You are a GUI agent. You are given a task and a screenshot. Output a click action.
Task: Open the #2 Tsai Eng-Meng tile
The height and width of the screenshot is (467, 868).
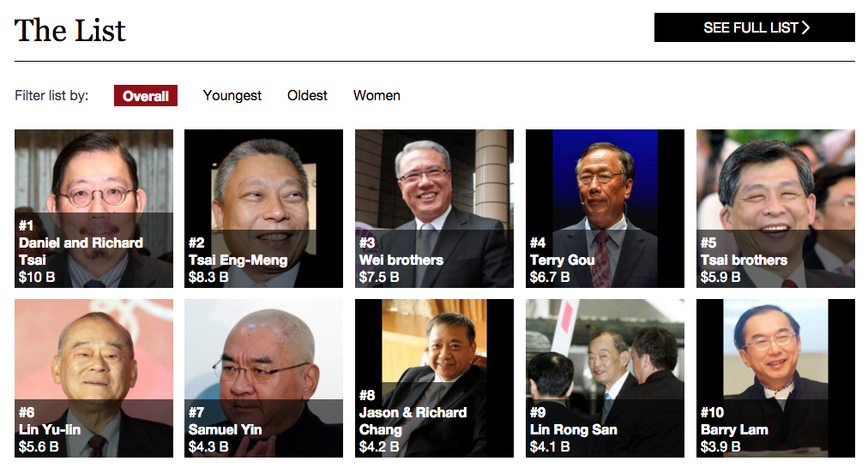point(263,208)
